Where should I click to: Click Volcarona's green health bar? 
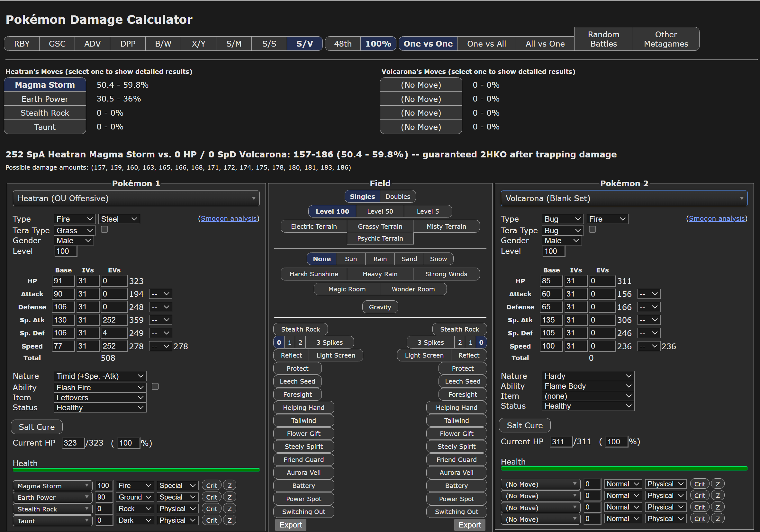coord(624,468)
